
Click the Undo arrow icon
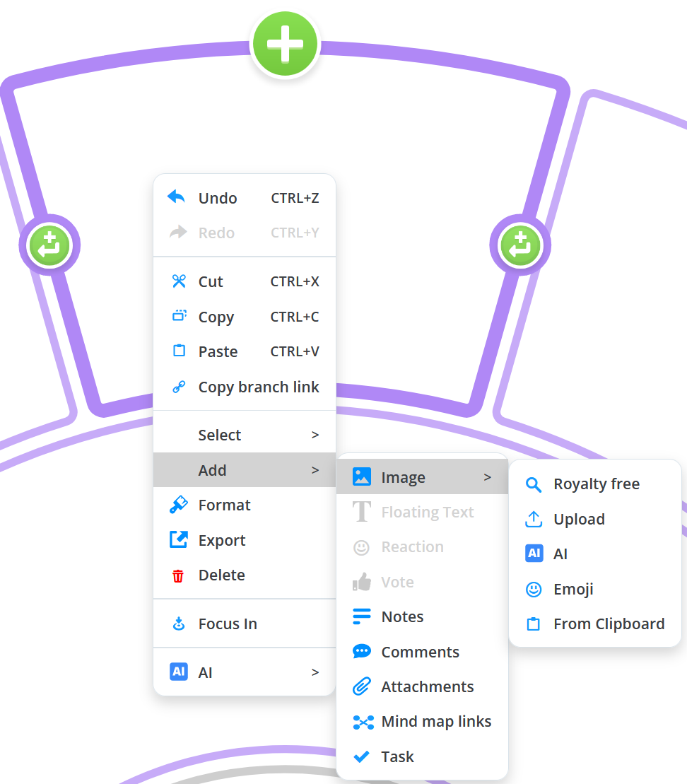click(x=177, y=197)
